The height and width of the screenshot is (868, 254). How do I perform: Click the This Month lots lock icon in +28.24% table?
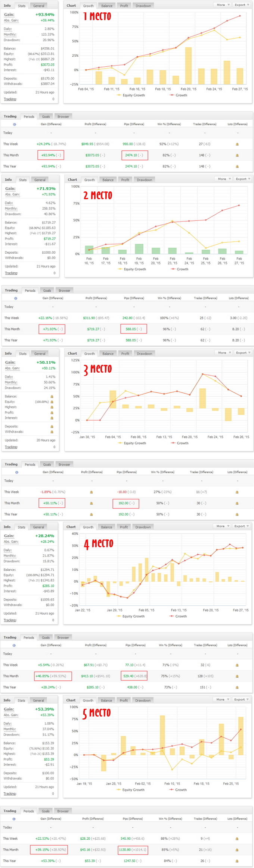tap(237, 676)
